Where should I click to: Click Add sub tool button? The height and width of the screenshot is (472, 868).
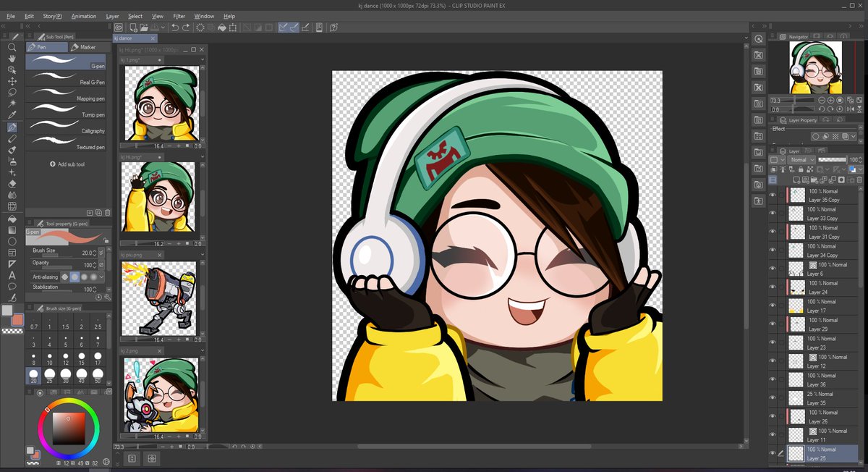67,164
